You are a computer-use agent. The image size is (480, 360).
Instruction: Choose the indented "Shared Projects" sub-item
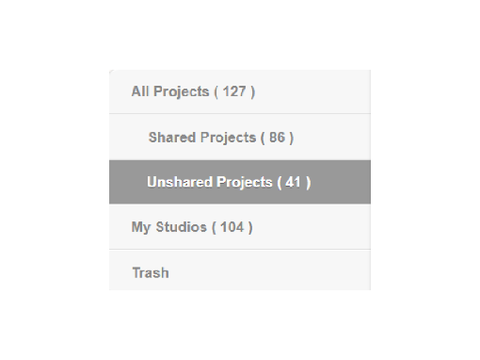point(202,137)
